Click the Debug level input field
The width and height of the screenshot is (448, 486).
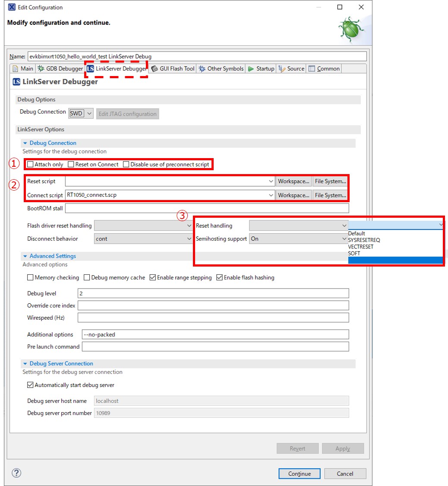213,293
